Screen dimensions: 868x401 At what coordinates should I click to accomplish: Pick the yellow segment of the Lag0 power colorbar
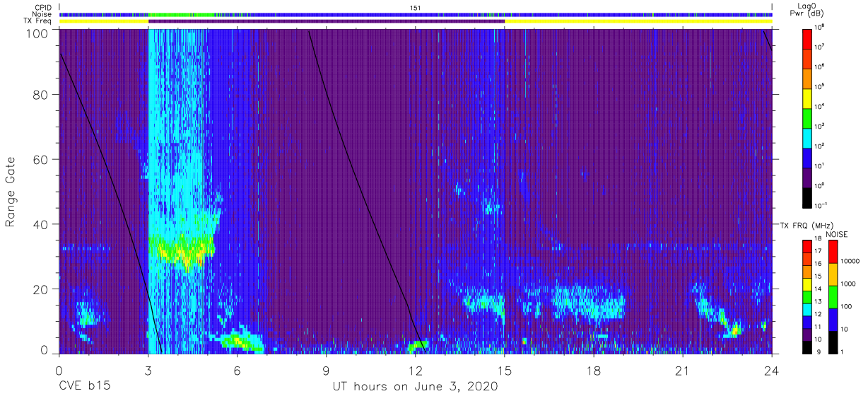point(807,98)
